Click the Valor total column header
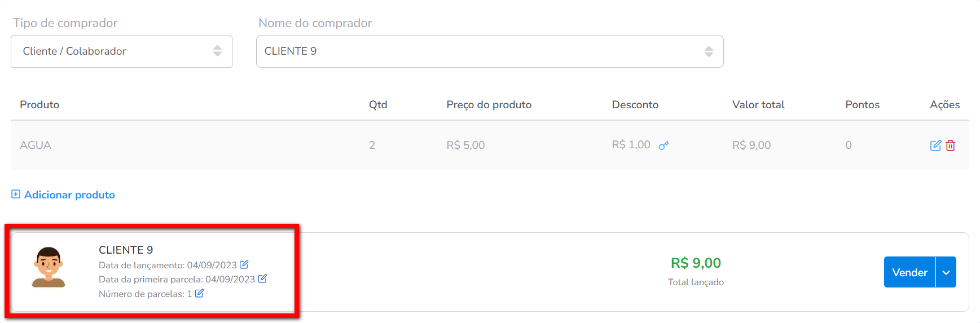Viewport: 980px width, 323px height. pyautogui.click(x=758, y=104)
